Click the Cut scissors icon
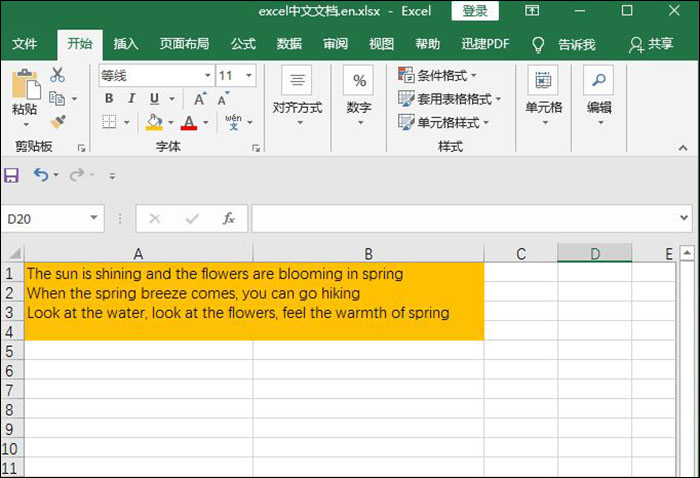This screenshot has width=700, height=478. tap(57, 75)
